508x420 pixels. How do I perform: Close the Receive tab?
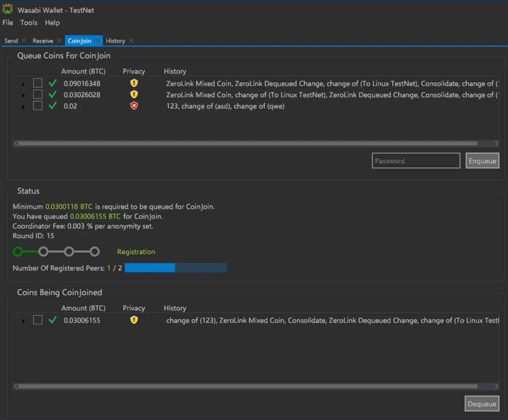(59, 40)
